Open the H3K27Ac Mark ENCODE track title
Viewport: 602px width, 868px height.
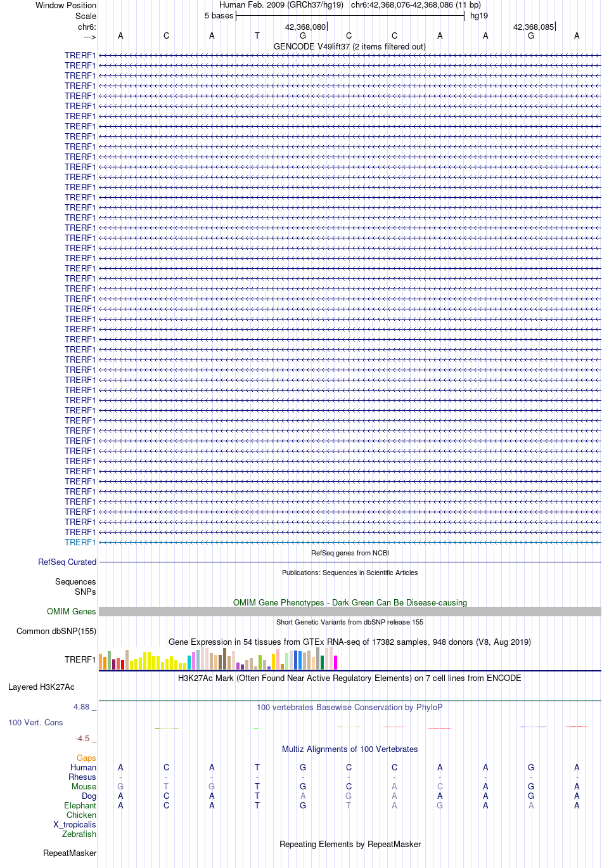(350, 678)
